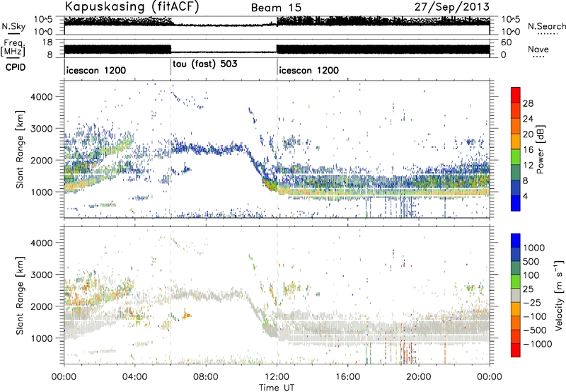Click the '16:00' time tick label
566x392 pixels.
click(347, 377)
